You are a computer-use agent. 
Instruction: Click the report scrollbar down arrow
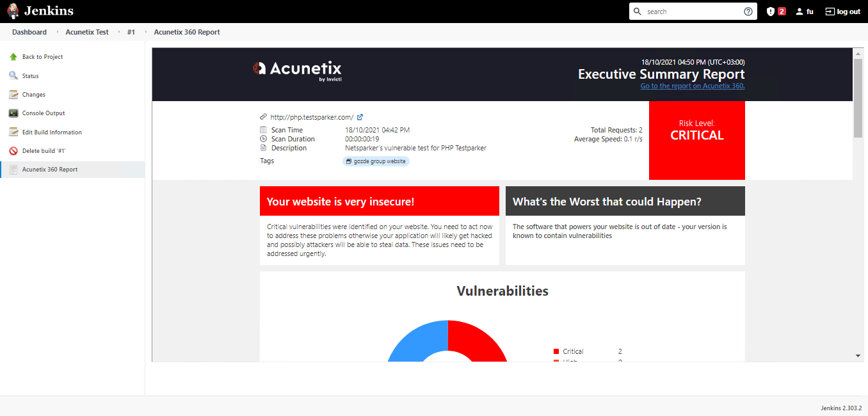coord(858,355)
